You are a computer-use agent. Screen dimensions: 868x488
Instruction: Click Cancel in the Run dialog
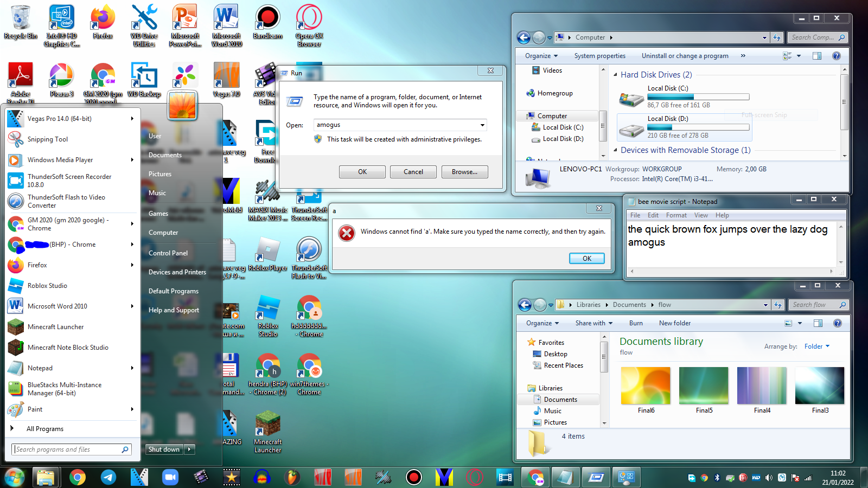tap(413, 172)
